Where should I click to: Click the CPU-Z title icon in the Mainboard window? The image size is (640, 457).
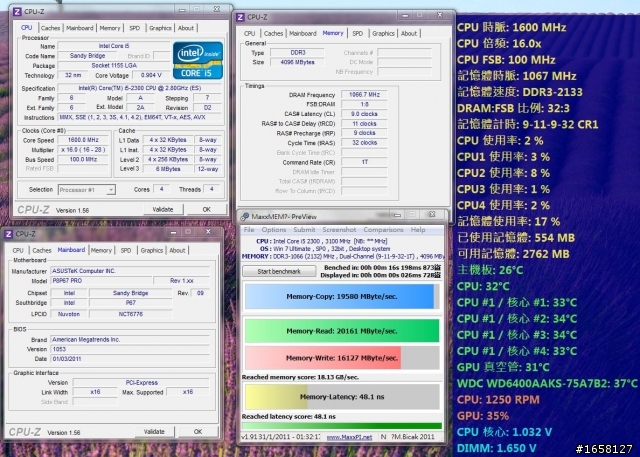pos(9,234)
